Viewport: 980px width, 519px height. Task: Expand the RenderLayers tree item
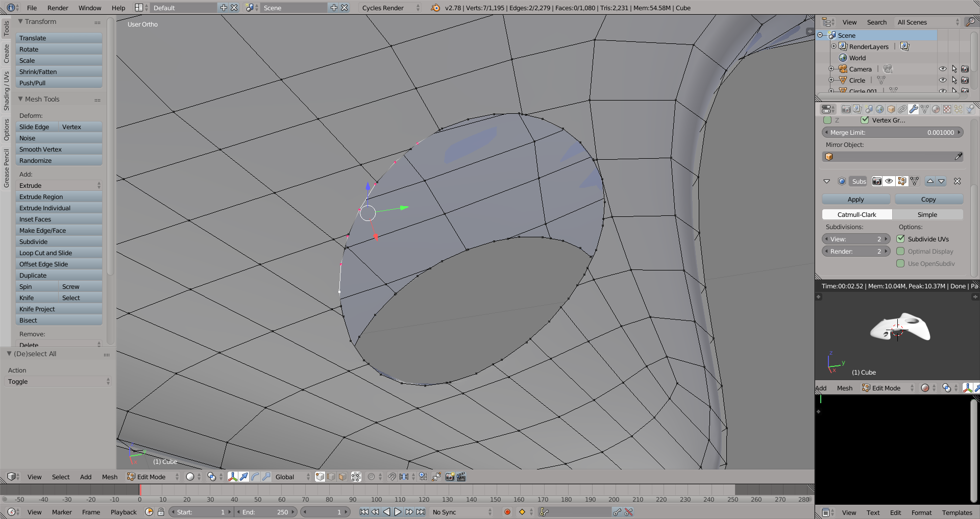coord(834,46)
